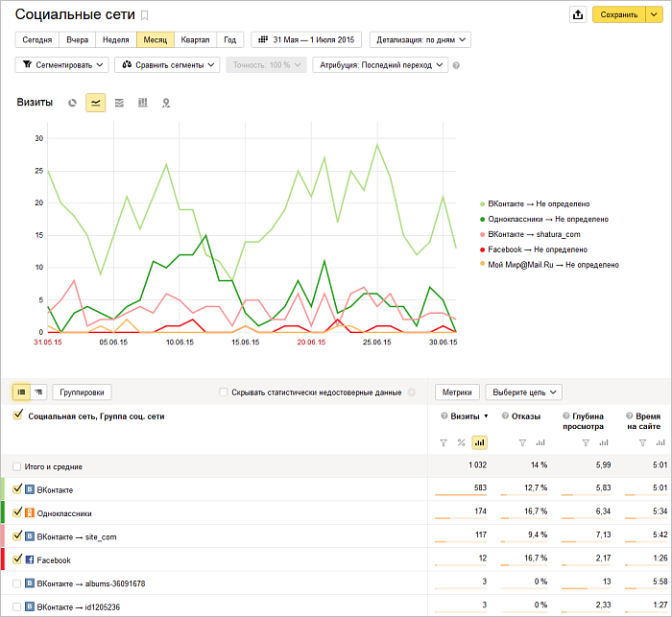Click legend dot for Одноклассники → Не определено
The height and width of the screenshot is (617, 672).
click(482, 220)
